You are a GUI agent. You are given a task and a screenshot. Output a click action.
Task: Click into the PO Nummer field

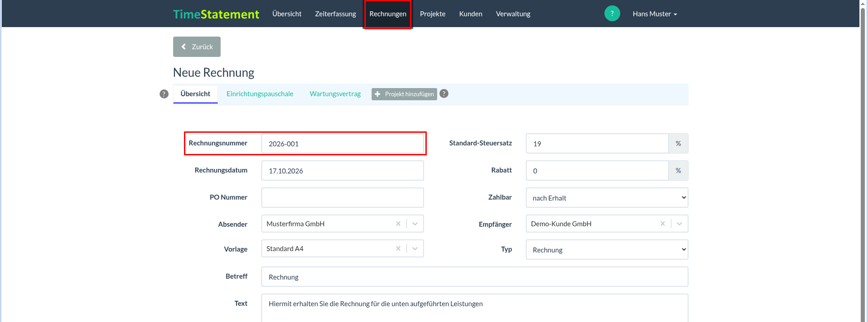pyautogui.click(x=343, y=198)
